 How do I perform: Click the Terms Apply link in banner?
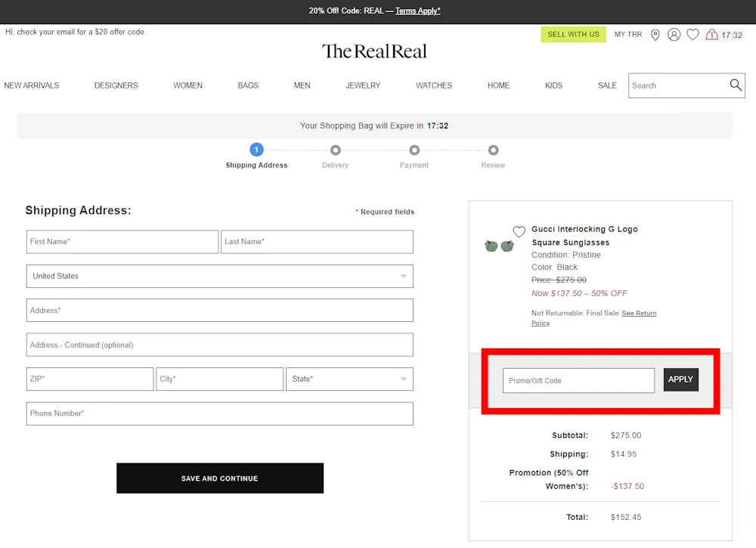pos(417,11)
